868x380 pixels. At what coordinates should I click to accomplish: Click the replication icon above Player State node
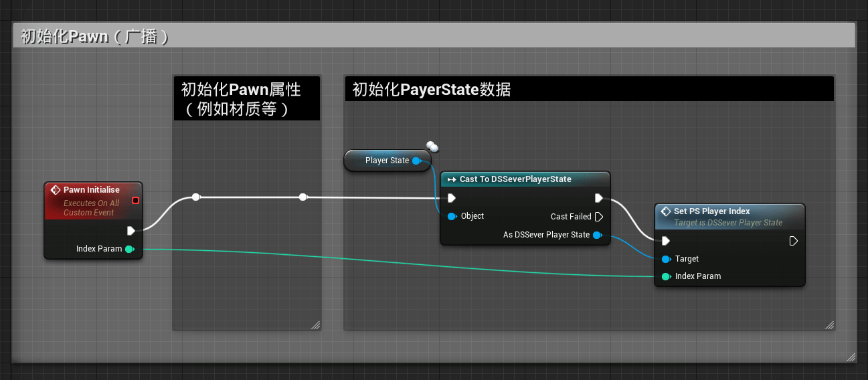432,146
